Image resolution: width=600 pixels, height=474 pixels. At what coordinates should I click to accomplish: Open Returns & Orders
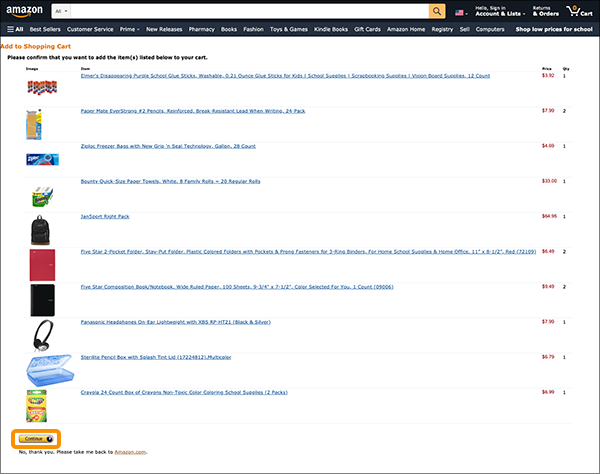tap(546, 11)
